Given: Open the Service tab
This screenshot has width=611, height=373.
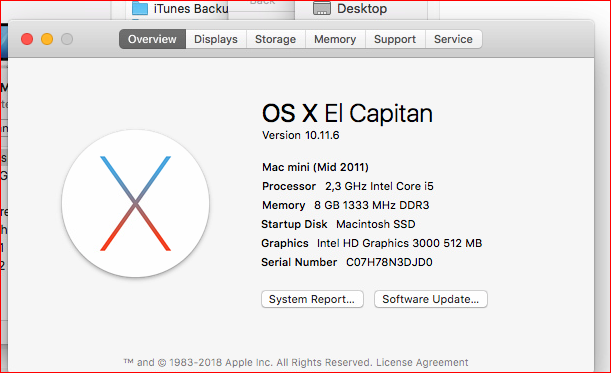Looking at the screenshot, I should coord(454,39).
